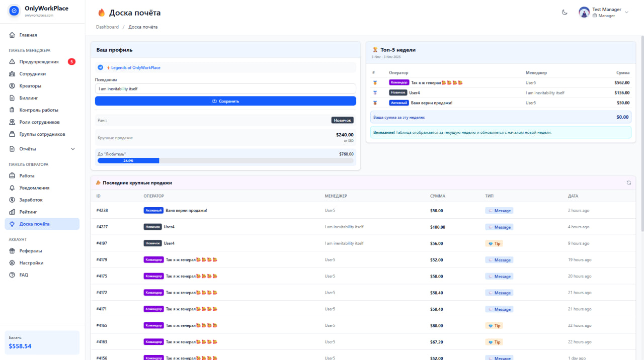Click the Dashboard breadcrumb link

click(107, 27)
